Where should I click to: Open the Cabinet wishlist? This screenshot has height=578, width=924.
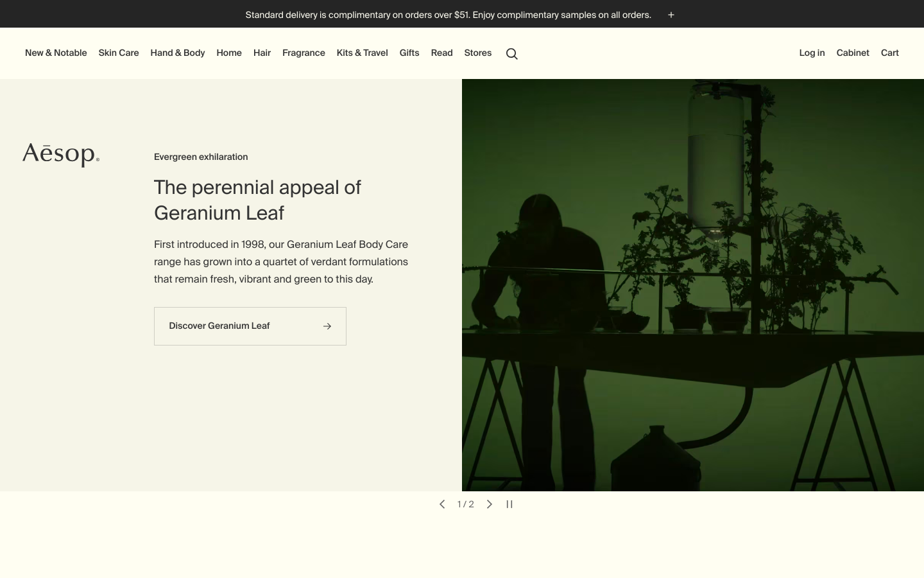coord(853,53)
